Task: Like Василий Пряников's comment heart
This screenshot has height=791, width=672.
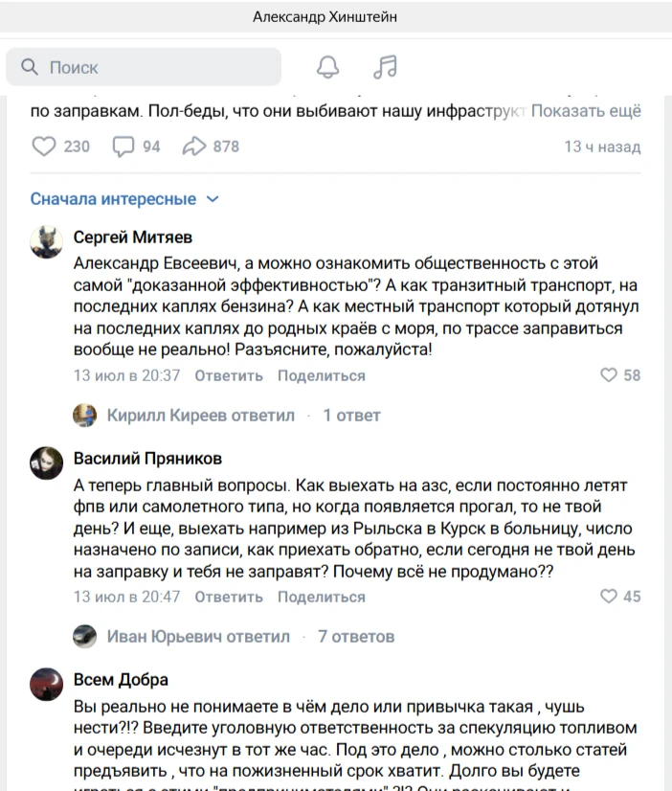Action: click(609, 596)
